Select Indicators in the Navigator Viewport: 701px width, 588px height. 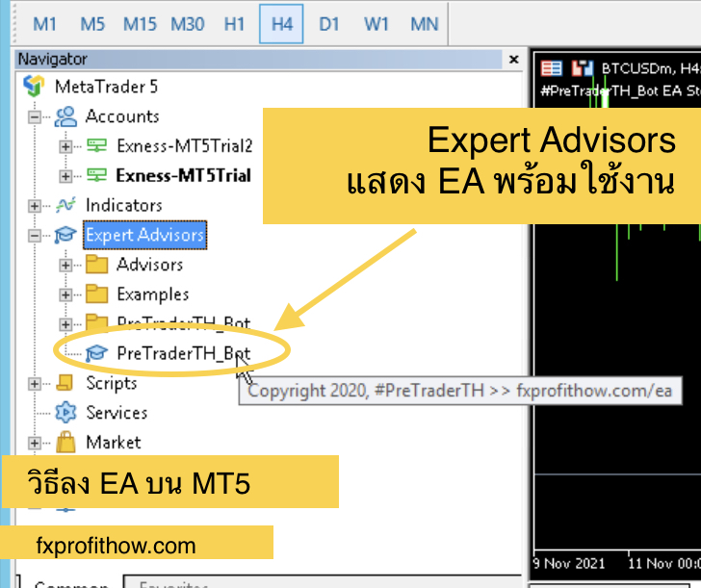tap(124, 206)
